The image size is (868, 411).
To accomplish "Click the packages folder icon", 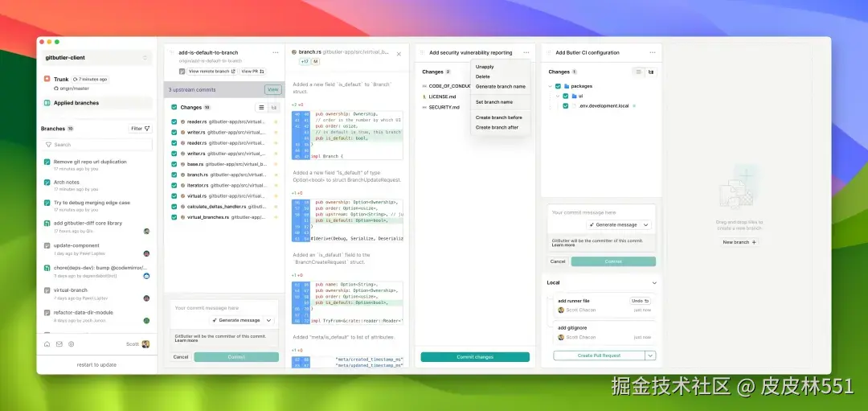I will pyautogui.click(x=567, y=86).
